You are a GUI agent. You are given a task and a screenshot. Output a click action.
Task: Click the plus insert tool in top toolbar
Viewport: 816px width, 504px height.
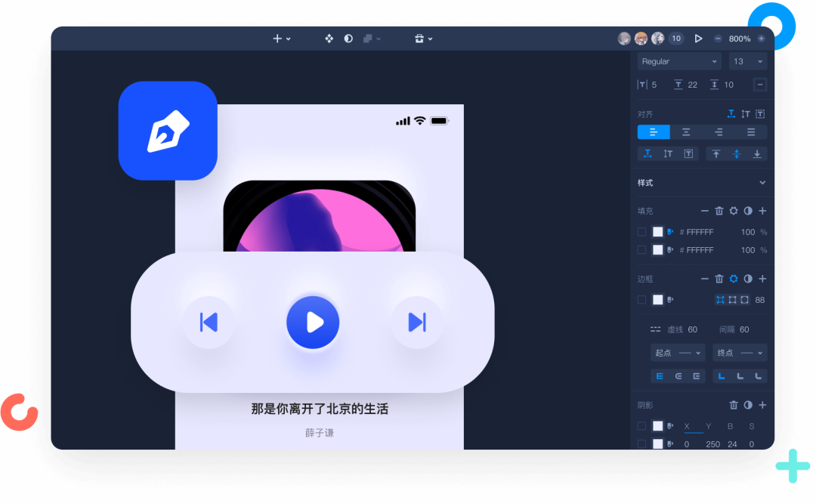click(x=277, y=39)
